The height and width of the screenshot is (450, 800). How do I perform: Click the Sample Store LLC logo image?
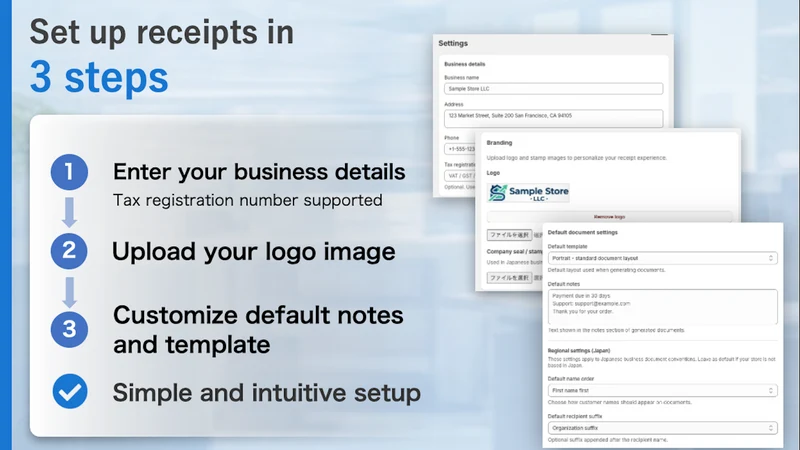tap(528, 193)
